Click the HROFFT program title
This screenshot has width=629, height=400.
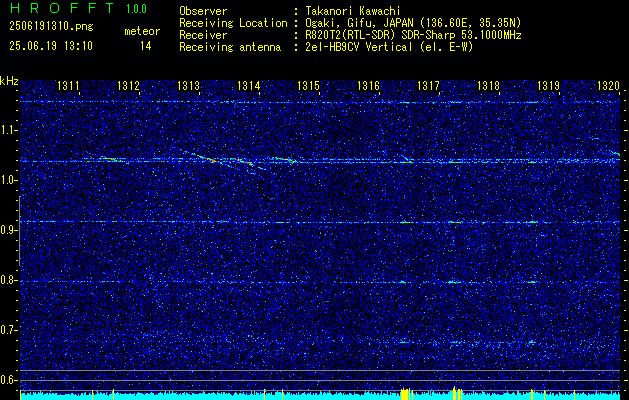click(x=61, y=8)
